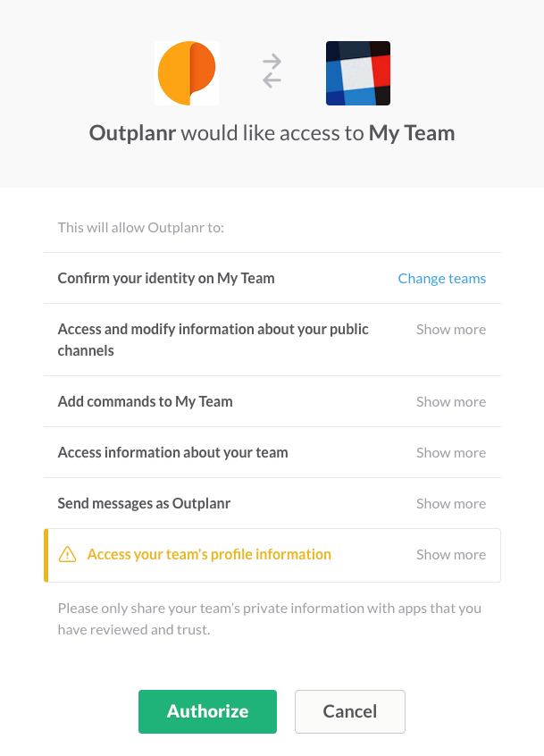Expand Show more for public channels permission
The width and height of the screenshot is (544, 756).
(451, 330)
